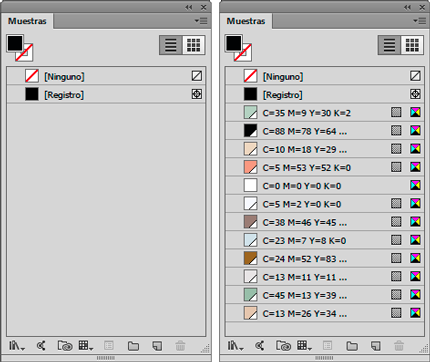Select the [Ninguno] swatch in left panel
Viewport: 430px width, 362px height.
106,76
